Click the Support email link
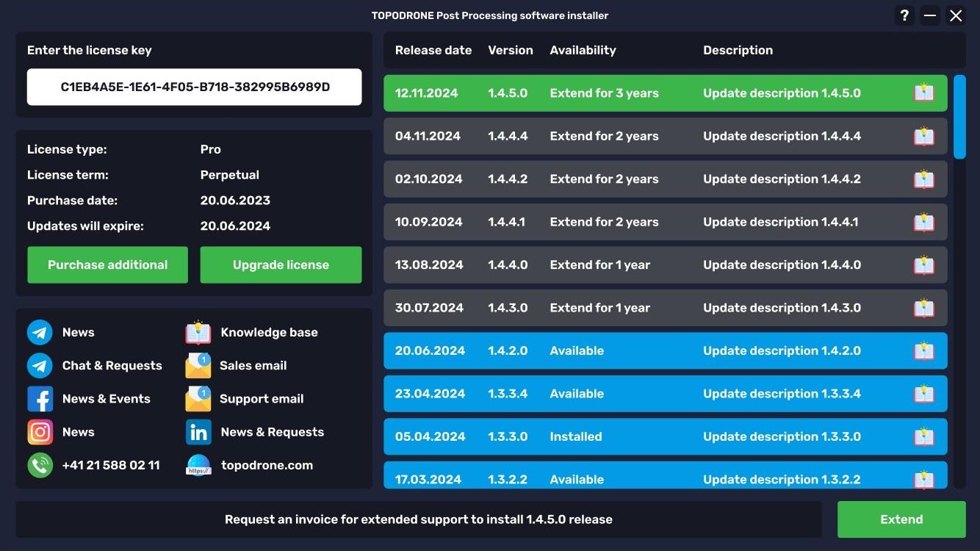This screenshot has height=551, width=980. (x=262, y=399)
